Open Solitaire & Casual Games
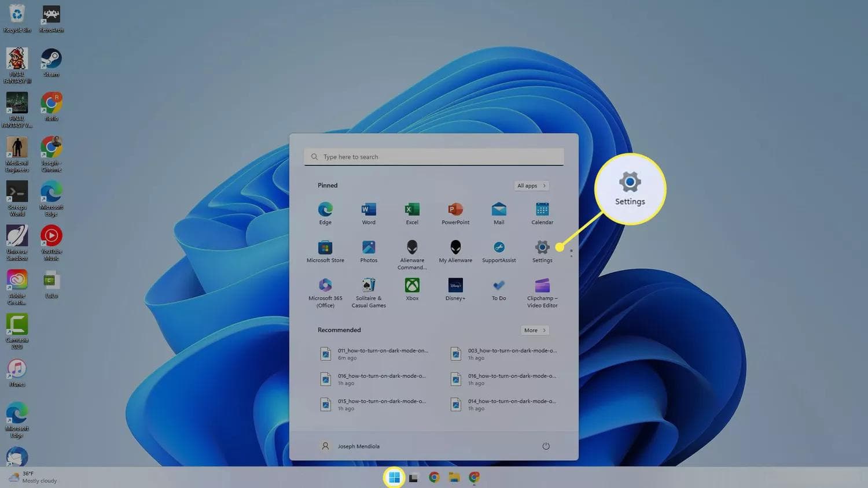 (x=369, y=293)
